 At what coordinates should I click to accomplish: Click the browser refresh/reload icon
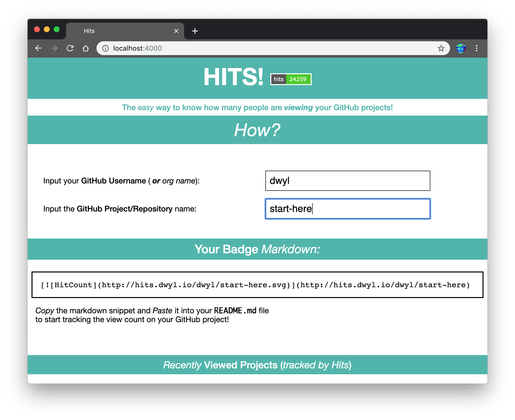point(70,48)
